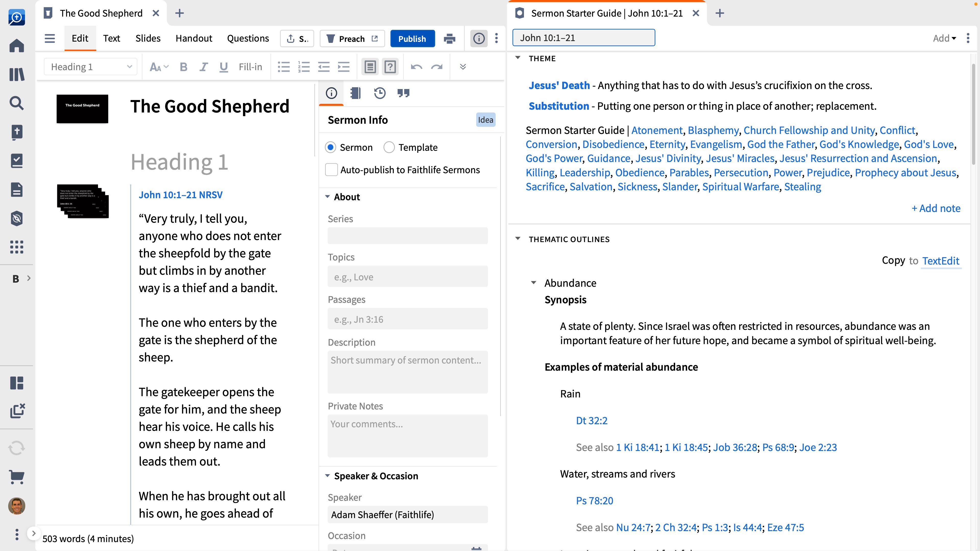Click the Bold formatting icon

pyautogui.click(x=183, y=67)
